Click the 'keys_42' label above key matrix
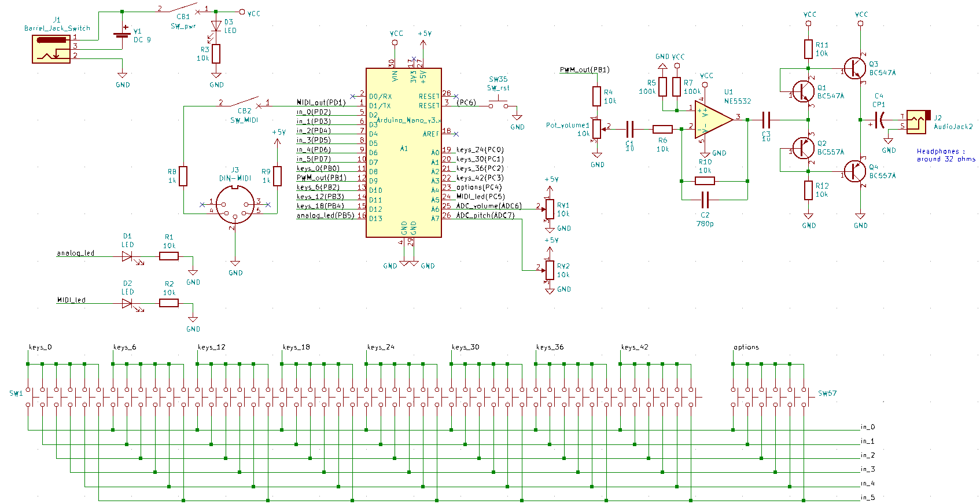Viewport: 980px width, 504px height. [635, 347]
